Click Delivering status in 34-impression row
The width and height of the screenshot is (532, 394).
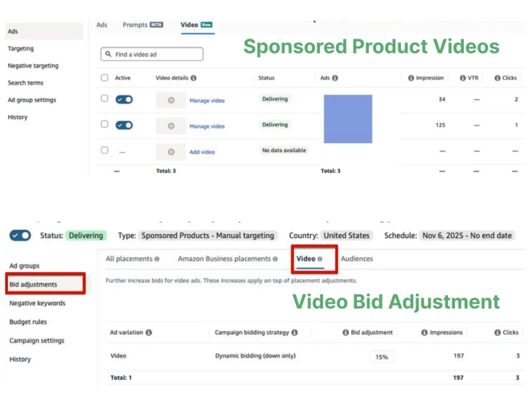click(x=275, y=99)
